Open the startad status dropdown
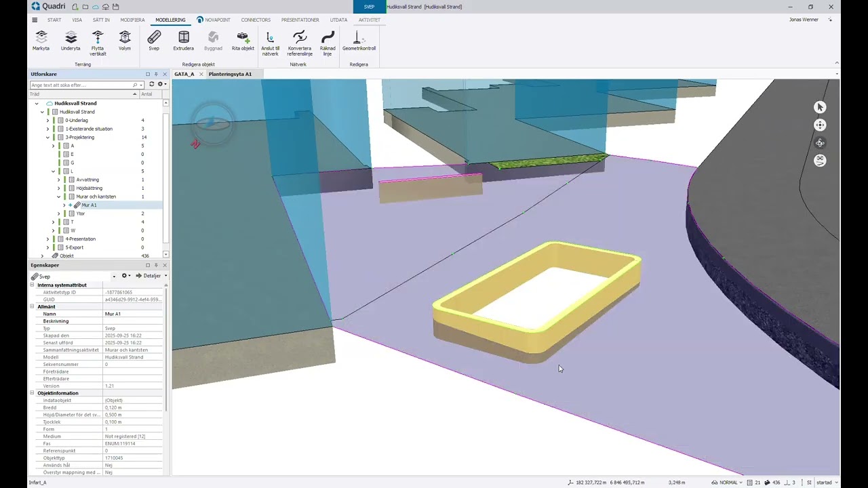The image size is (868, 488). coord(827,483)
